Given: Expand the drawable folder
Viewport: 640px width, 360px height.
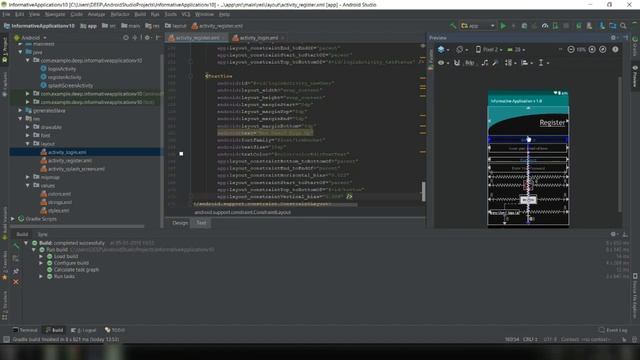Looking at the screenshot, I should (x=28, y=127).
